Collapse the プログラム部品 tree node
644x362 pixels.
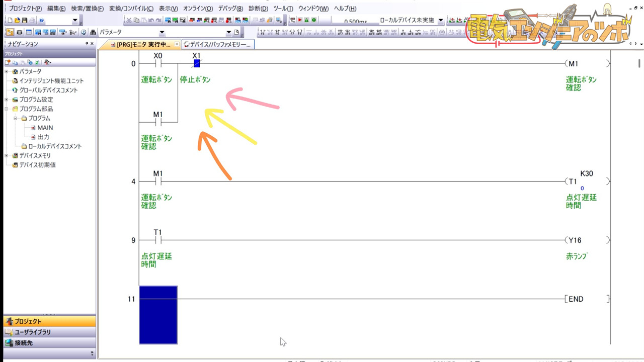7,109
